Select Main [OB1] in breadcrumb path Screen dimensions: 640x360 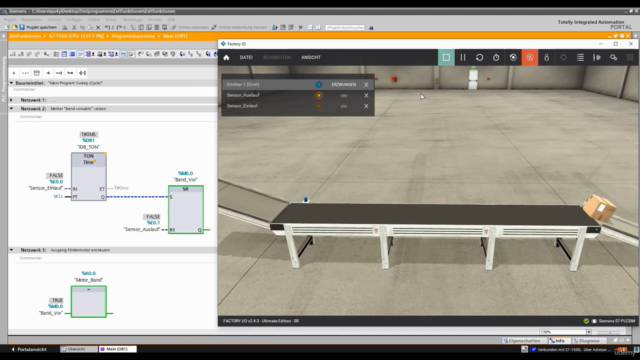click(x=175, y=36)
